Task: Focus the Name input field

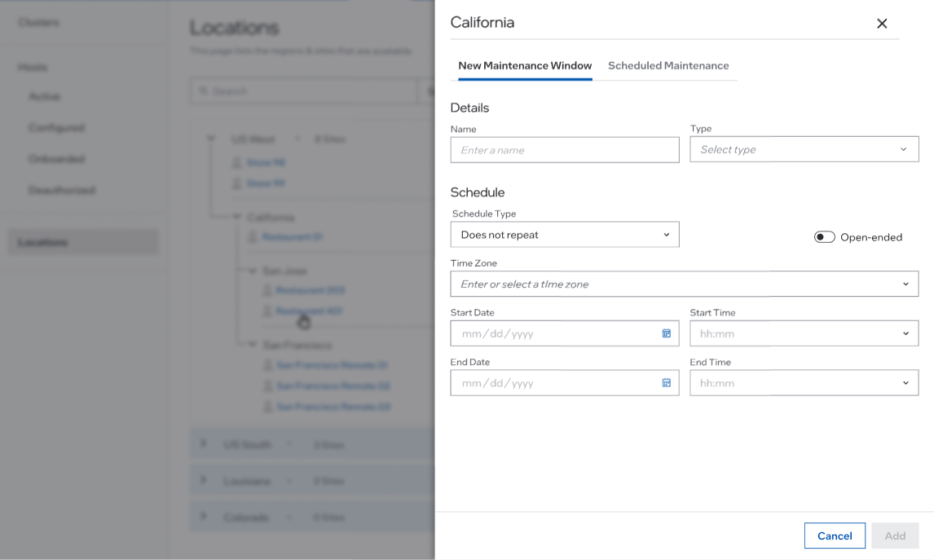Action: tap(564, 150)
